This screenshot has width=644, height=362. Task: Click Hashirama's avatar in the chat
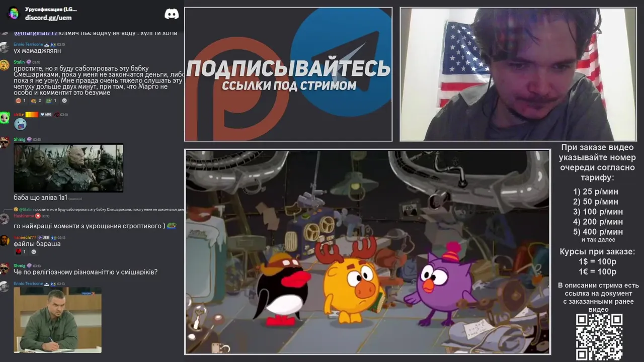[x=5, y=219]
